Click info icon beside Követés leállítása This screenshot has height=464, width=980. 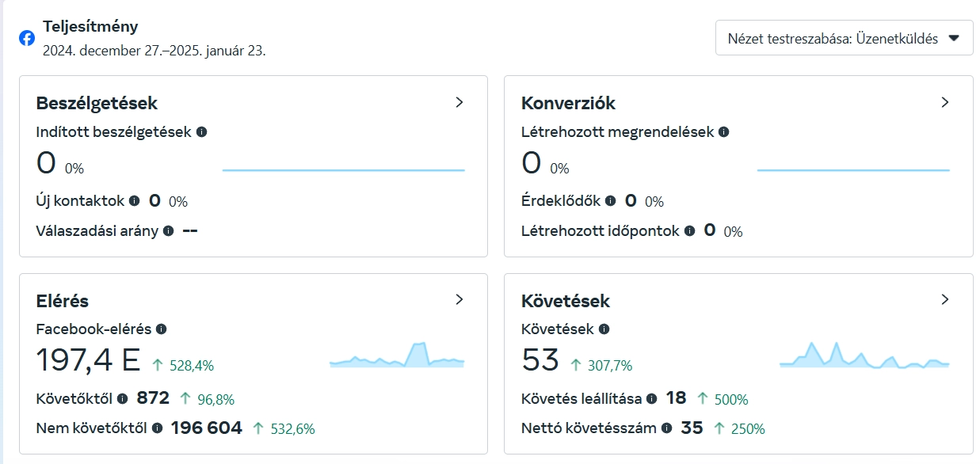coord(651,398)
